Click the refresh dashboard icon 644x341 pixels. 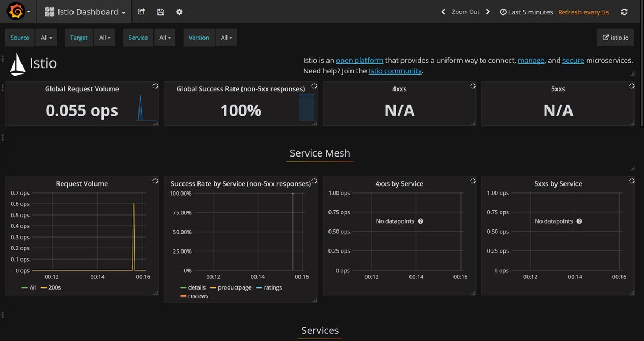click(624, 11)
